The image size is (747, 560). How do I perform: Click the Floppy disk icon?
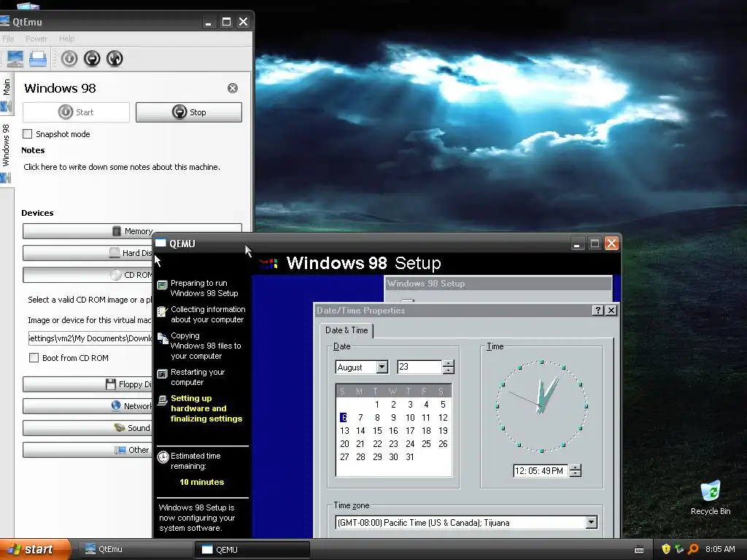click(x=111, y=384)
